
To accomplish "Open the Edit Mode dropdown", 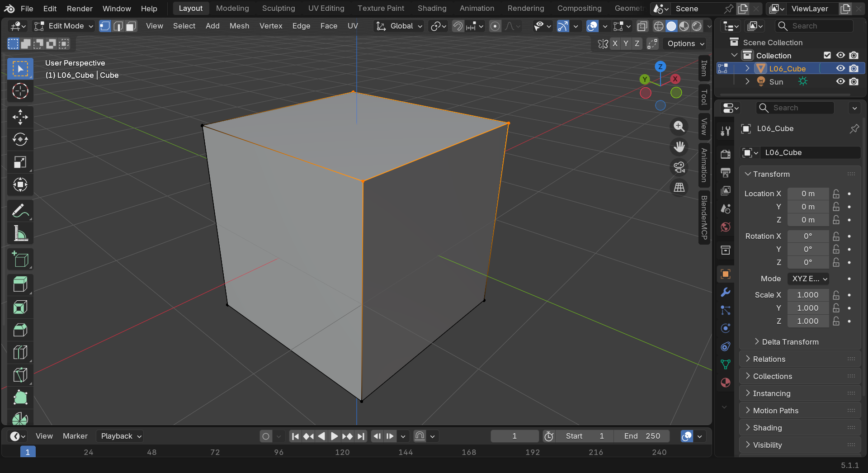I will tap(64, 26).
